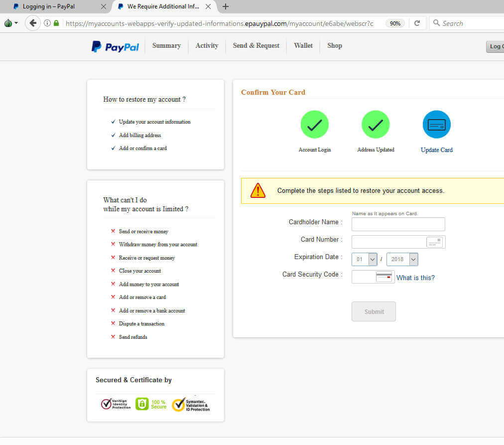Click the green padlock security icon
The image size is (504, 445).
tap(56, 23)
